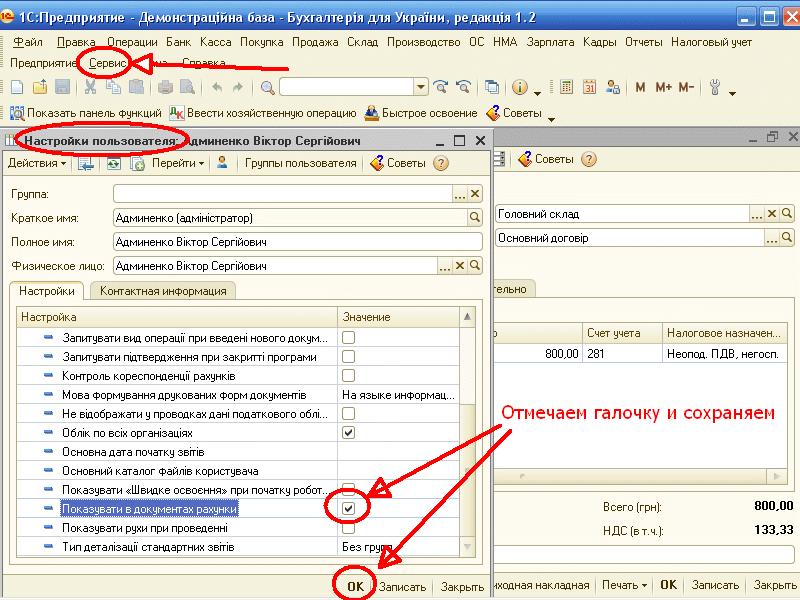Image resolution: width=800 pixels, height=600 pixels.
Task: Click the M+ memory button
Action: click(663, 87)
